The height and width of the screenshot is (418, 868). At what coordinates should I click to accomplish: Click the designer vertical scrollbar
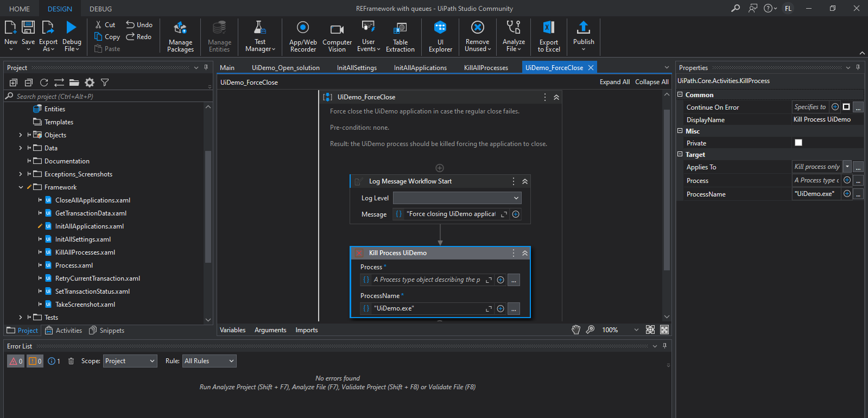click(x=667, y=190)
